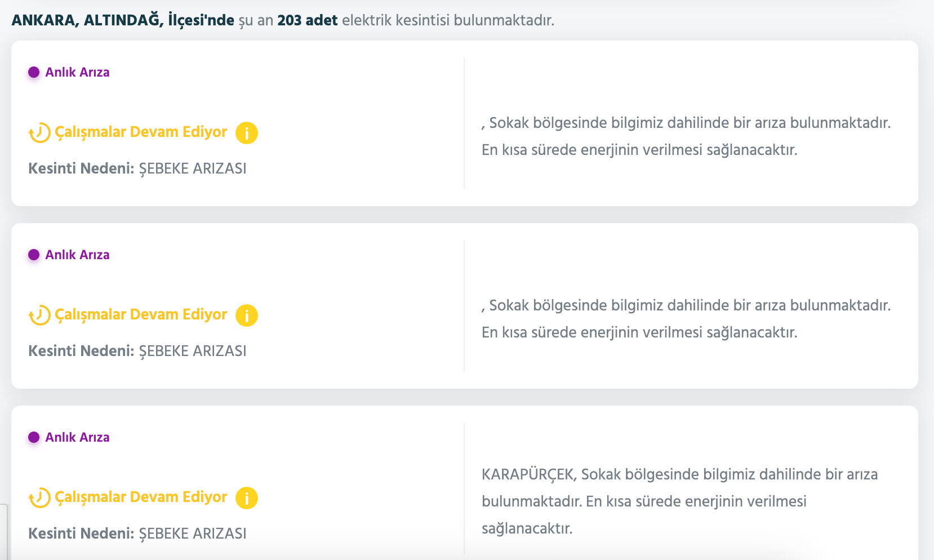Click the Kesinti Nedeni label in the second card
The height and width of the screenshot is (560, 934).
[81, 350]
